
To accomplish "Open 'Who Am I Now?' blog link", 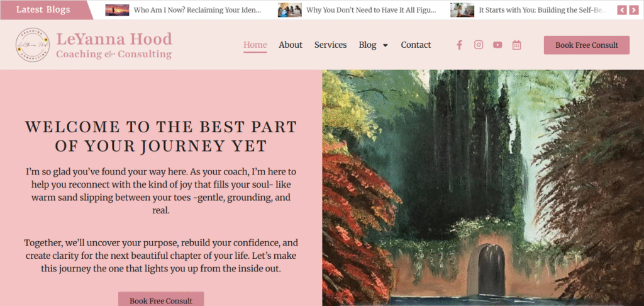I will [x=197, y=10].
